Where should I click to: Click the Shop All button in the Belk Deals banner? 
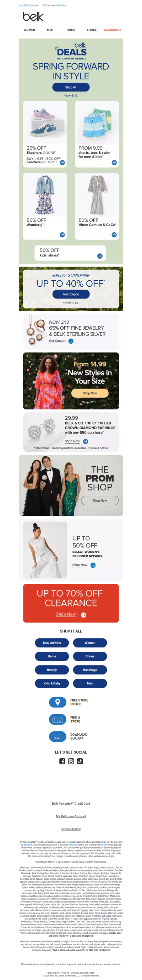point(71,87)
